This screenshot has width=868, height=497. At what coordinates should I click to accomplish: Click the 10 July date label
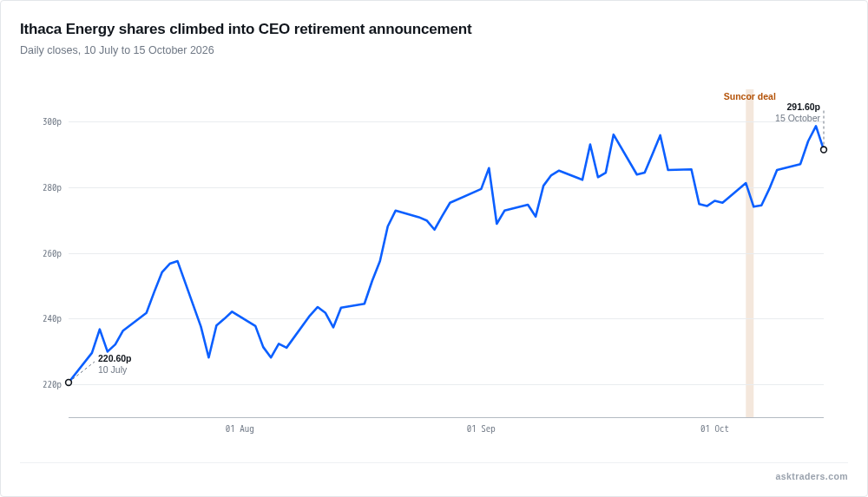(112, 369)
